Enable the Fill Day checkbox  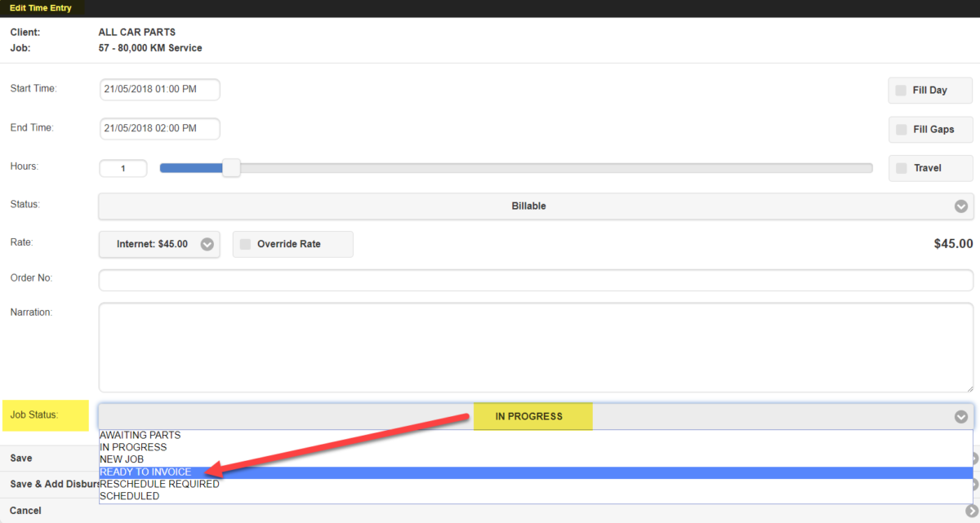pyautogui.click(x=899, y=90)
